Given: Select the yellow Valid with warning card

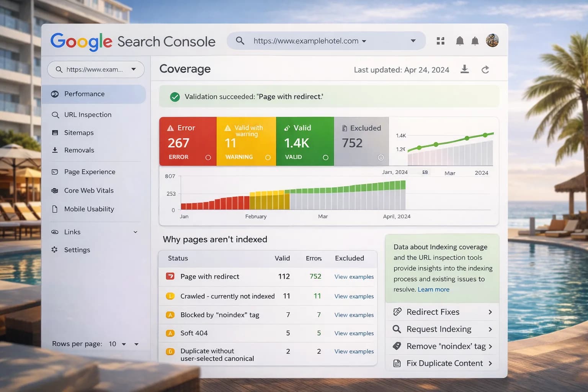Looking at the screenshot, I should (246, 141).
